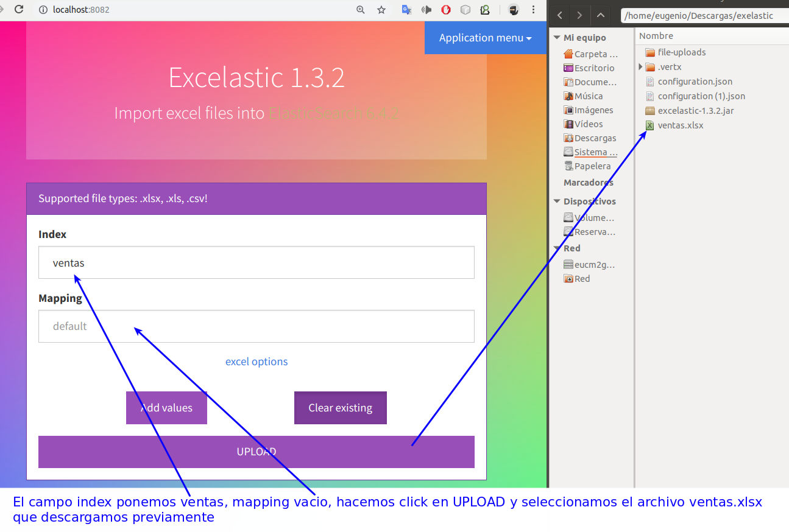Click the Excelastic 1.3.2 page title

click(x=257, y=78)
